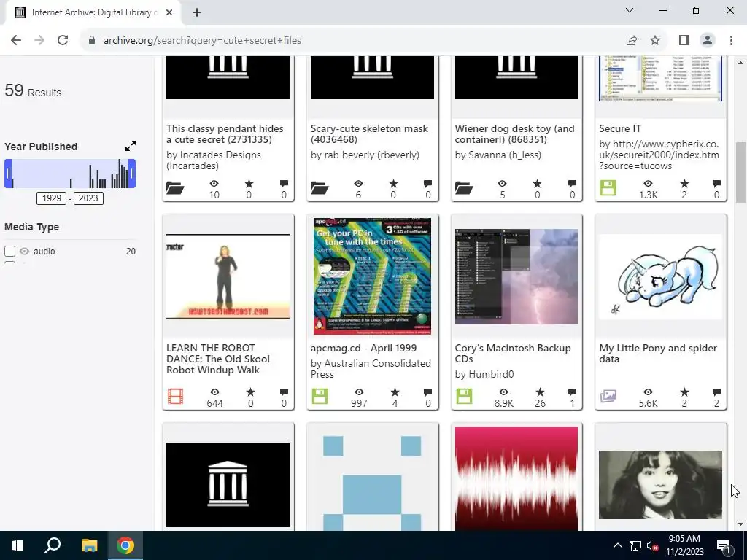Open Chrome's three-dot menu
The height and width of the screenshot is (560, 747).
click(x=731, y=41)
